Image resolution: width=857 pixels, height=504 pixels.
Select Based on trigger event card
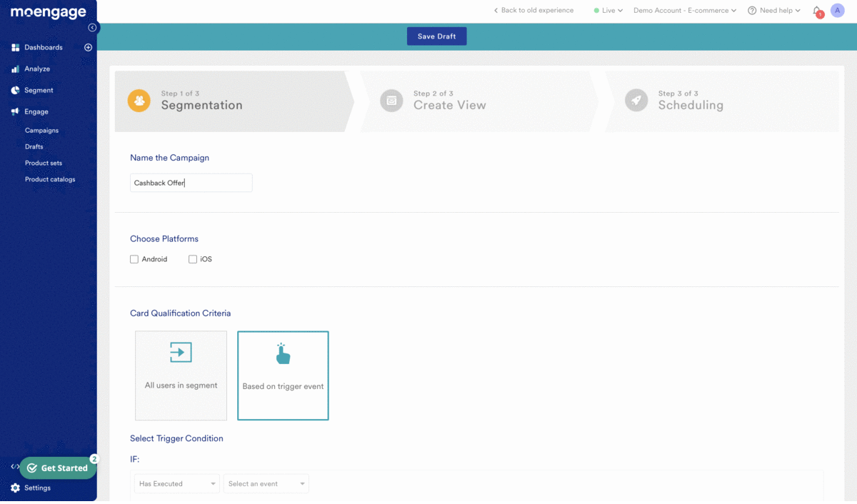(x=283, y=376)
